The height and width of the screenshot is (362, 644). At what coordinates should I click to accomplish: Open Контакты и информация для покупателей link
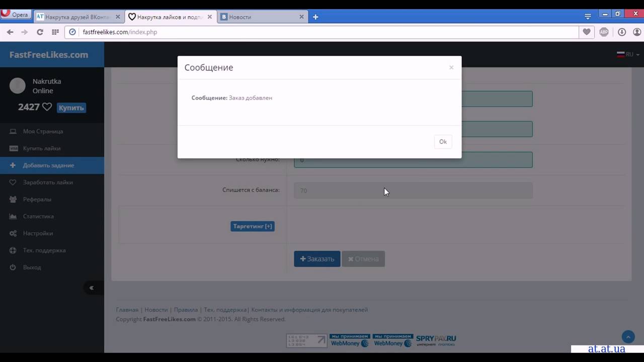[309, 310]
